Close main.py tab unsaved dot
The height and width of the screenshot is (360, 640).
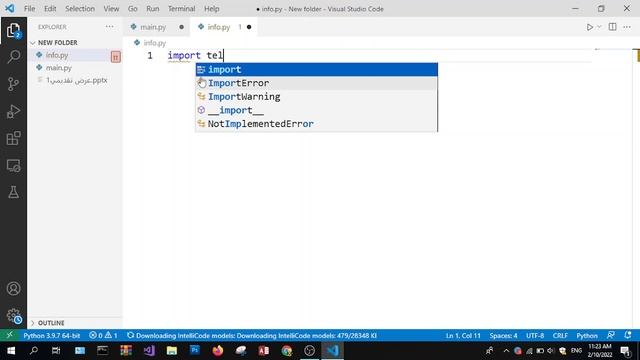point(182,27)
